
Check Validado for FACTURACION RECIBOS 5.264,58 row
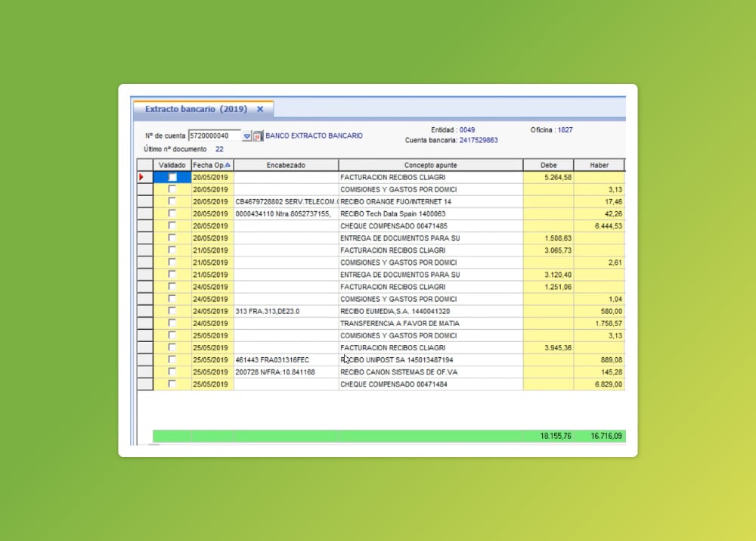click(172, 177)
